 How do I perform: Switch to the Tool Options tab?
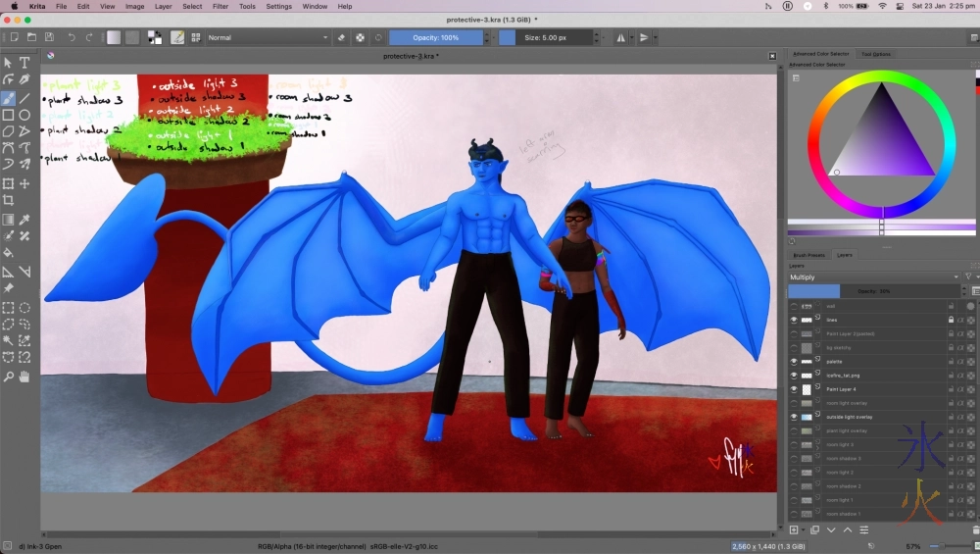875,54
